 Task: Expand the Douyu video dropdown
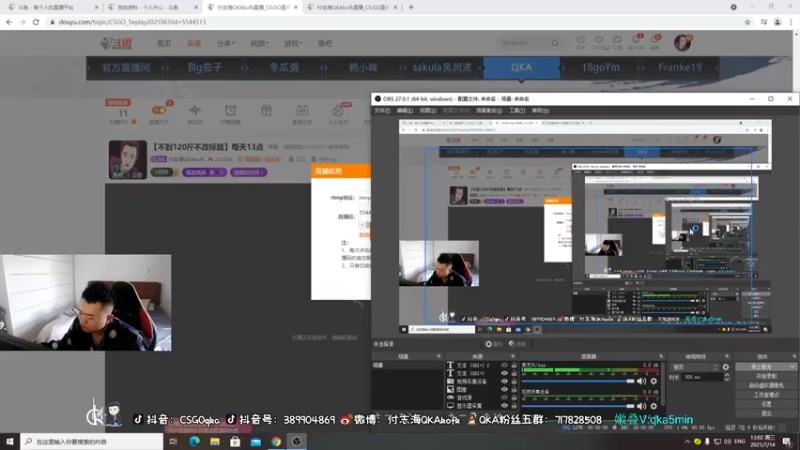[x=259, y=43]
